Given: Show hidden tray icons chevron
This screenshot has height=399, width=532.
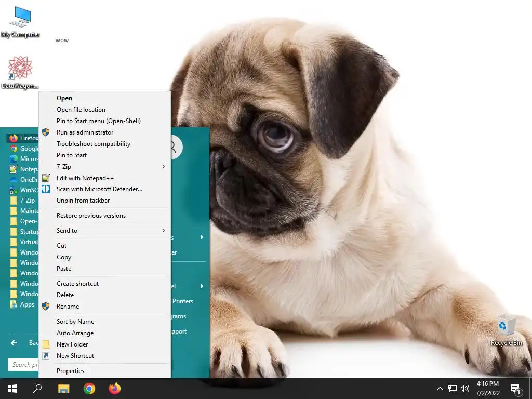Looking at the screenshot, I should pos(440,389).
